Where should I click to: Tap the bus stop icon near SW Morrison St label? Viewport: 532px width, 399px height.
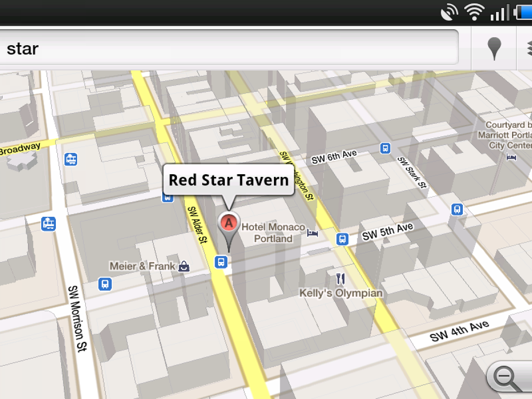[x=105, y=284]
